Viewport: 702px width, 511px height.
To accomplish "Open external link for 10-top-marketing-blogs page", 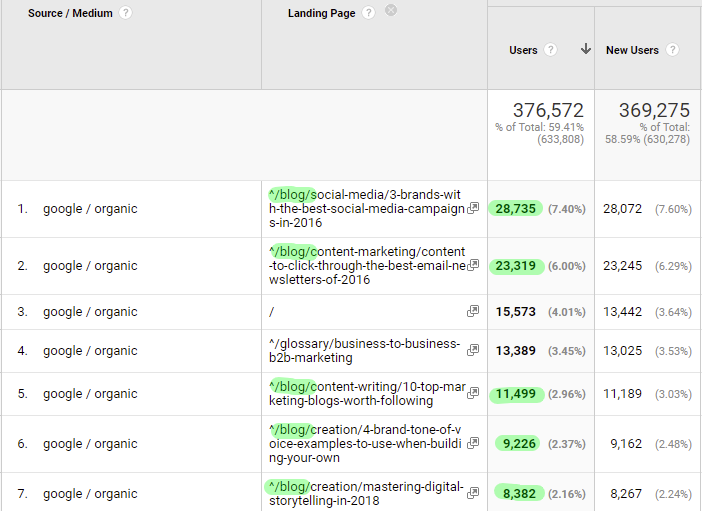I will 473,393.
